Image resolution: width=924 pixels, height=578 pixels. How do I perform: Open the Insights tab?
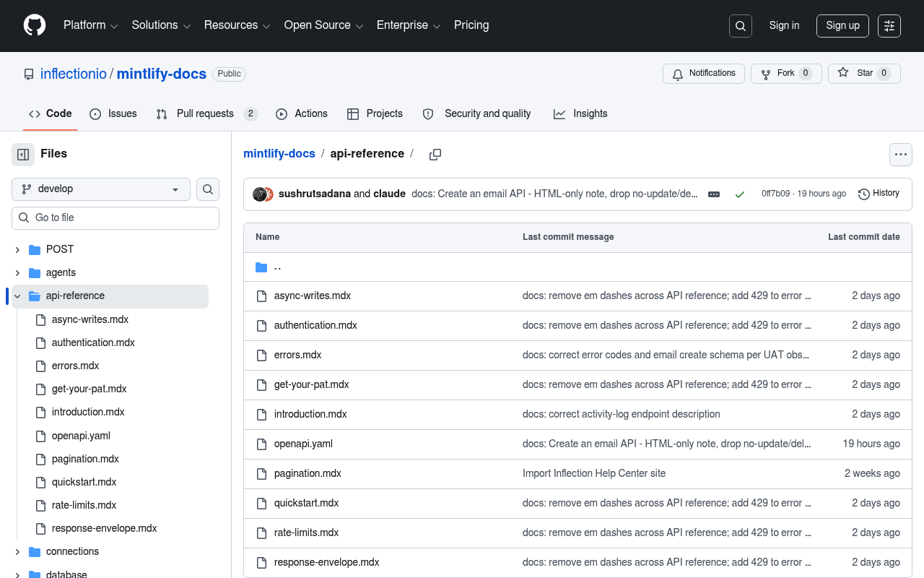[x=580, y=114]
